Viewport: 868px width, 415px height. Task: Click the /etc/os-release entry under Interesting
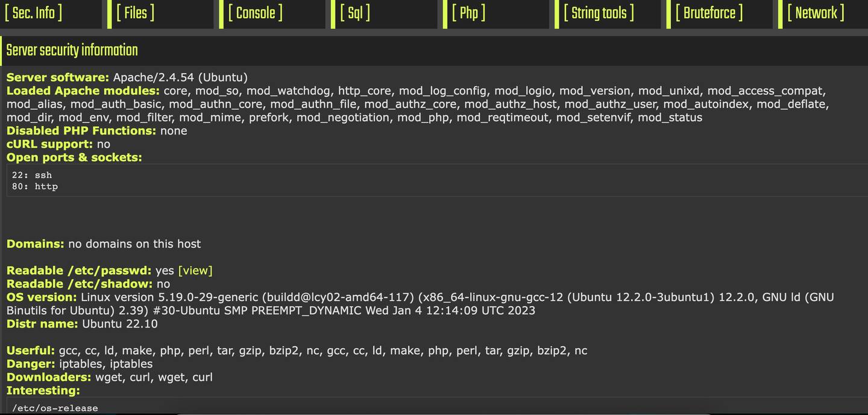coord(55,408)
